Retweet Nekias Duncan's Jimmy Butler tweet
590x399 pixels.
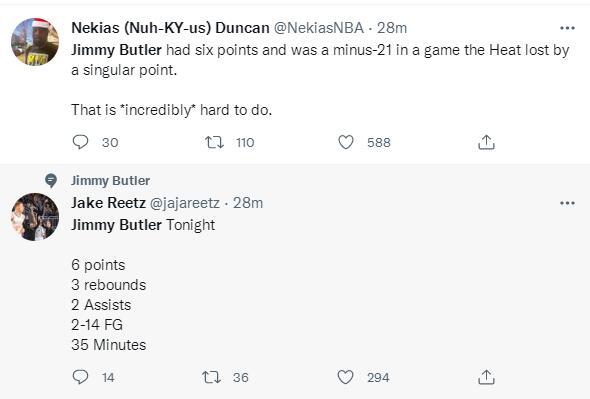coord(214,142)
